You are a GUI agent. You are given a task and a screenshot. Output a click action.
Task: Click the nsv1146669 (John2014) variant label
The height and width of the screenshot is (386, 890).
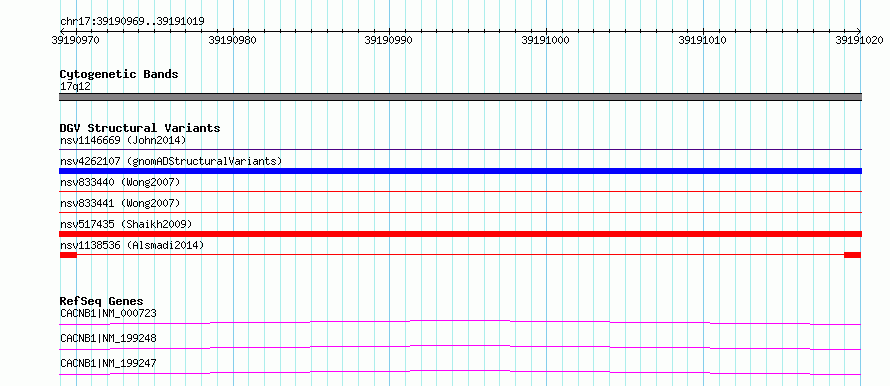coord(123,140)
